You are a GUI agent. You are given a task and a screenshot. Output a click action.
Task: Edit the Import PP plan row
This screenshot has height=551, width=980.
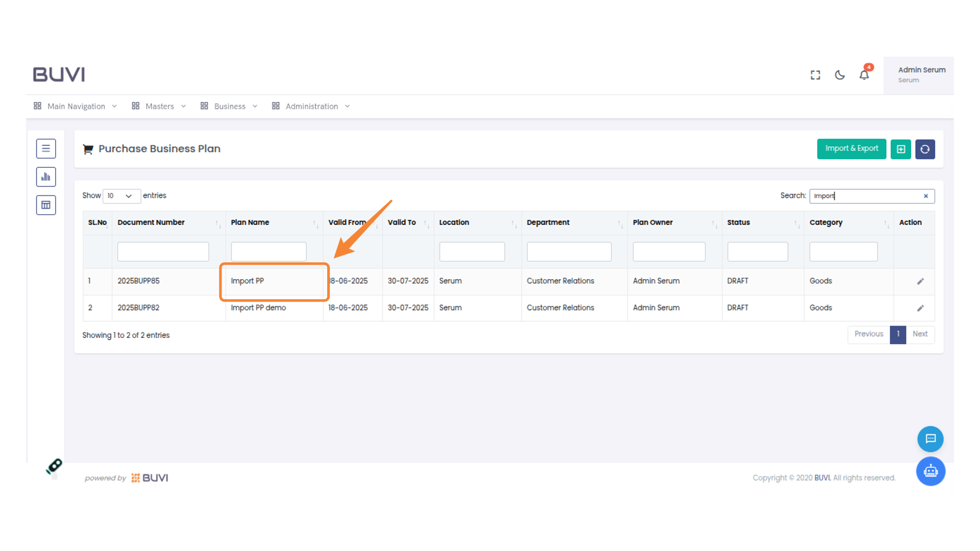point(920,282)
